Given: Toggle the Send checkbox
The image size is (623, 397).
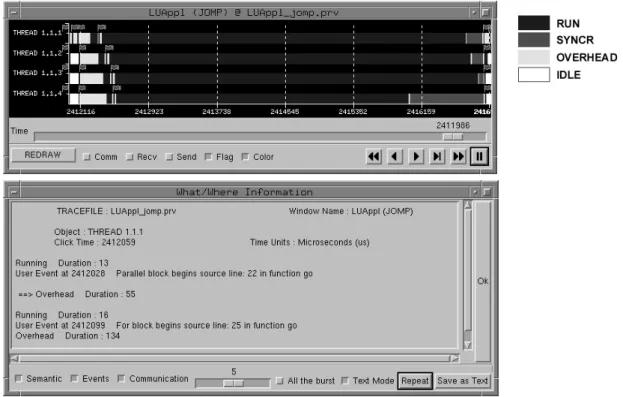Looking at the screenshot, I should click(169, 157).
